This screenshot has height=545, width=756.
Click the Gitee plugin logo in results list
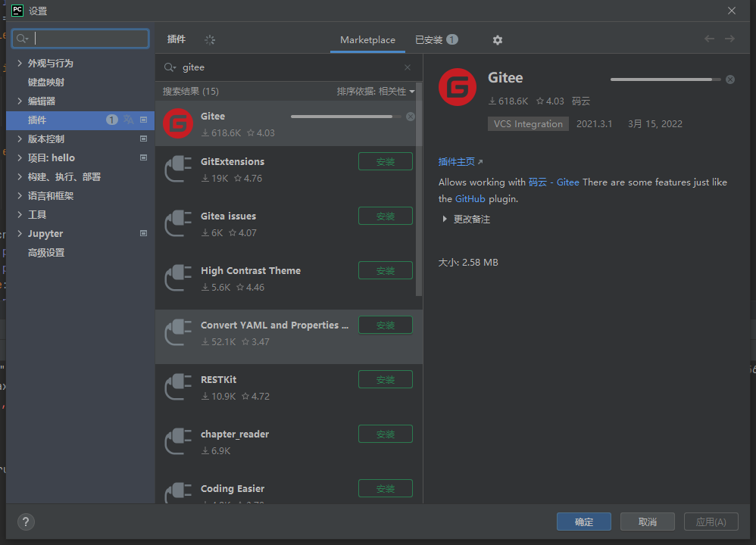178,123
